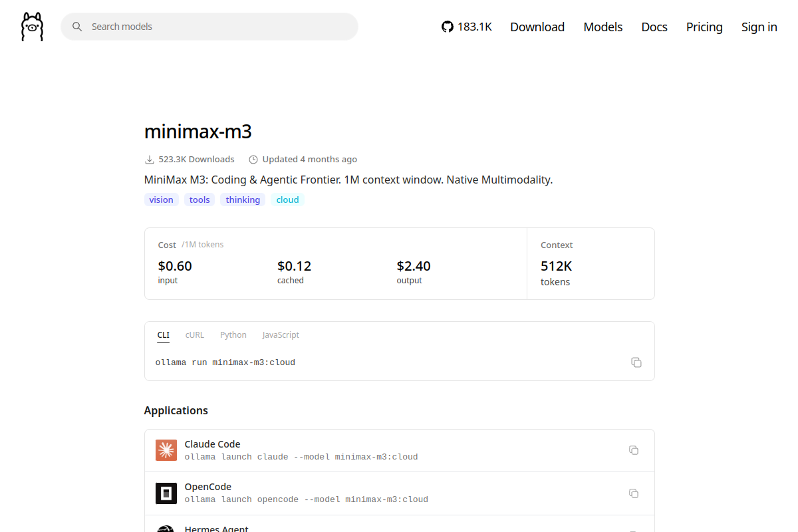Click the search magnifier icon
798x532 pixels.
77,27
